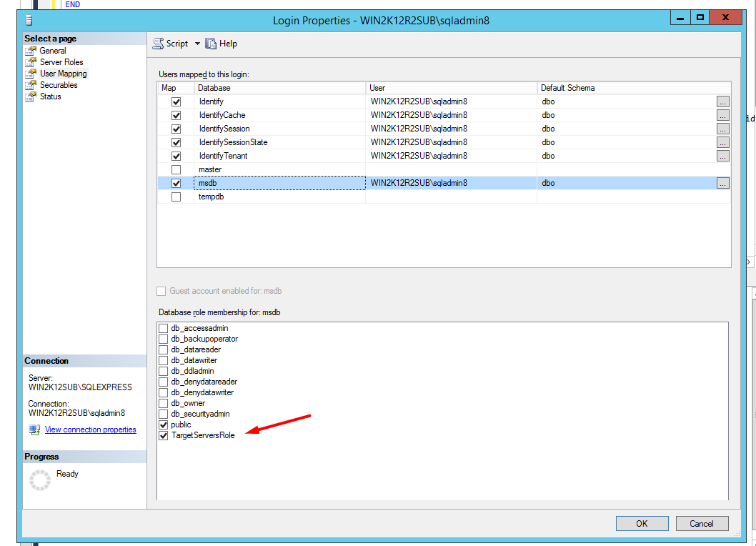
Task: Browse default schema for msdb row
Action: pos(722,183)
